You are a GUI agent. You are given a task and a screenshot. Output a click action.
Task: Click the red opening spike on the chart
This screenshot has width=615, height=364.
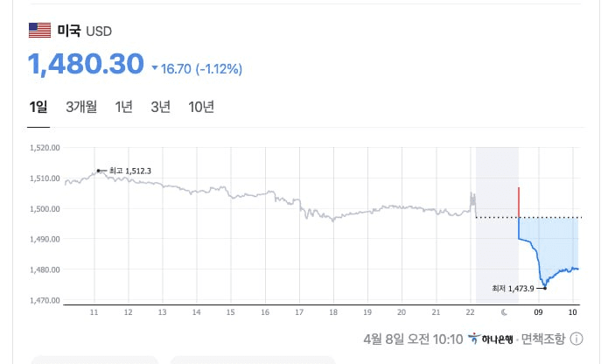coord(519,201)
